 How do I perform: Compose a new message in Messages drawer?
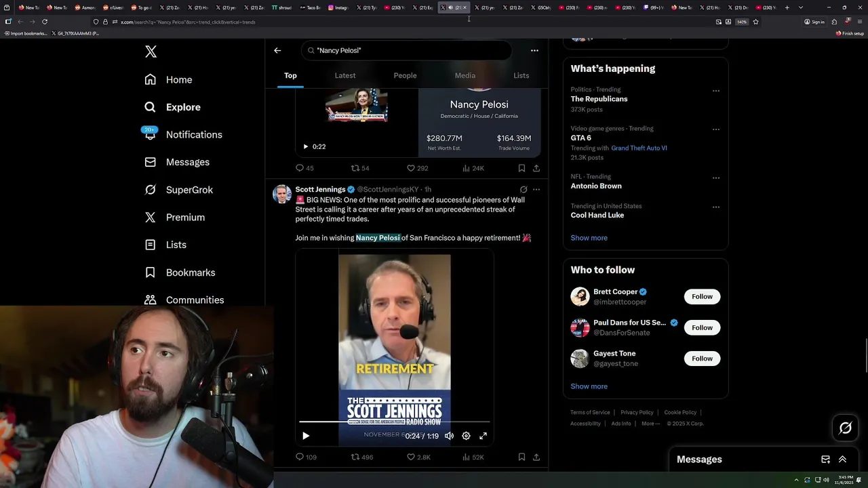825,460
